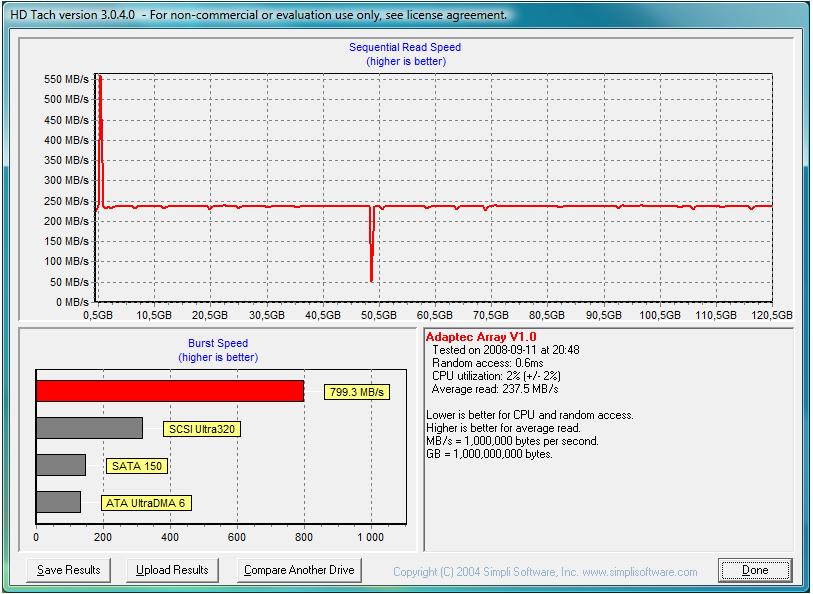Select the Tested on 2008-09-11 line

coord(506,350)
